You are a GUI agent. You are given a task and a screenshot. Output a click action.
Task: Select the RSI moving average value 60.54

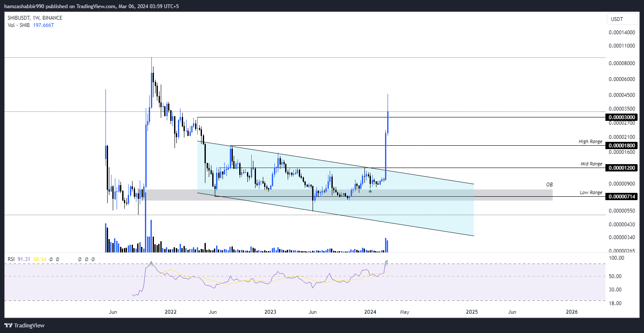(39, 259)
